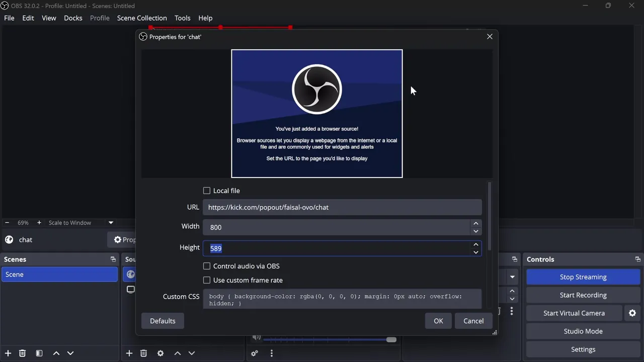Enable Control audio via OBS checkbox
This screenshot has height=362, width=644.
coord(207,266)
